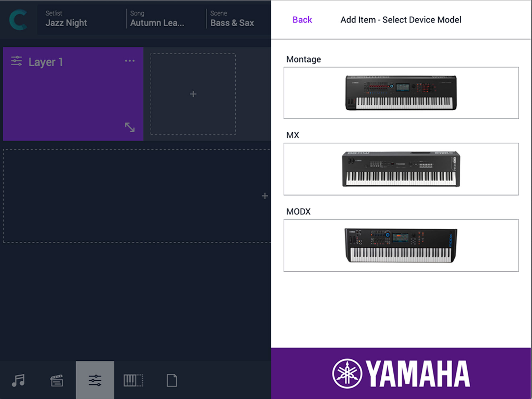Click the app logo C icon

point(18,20)
